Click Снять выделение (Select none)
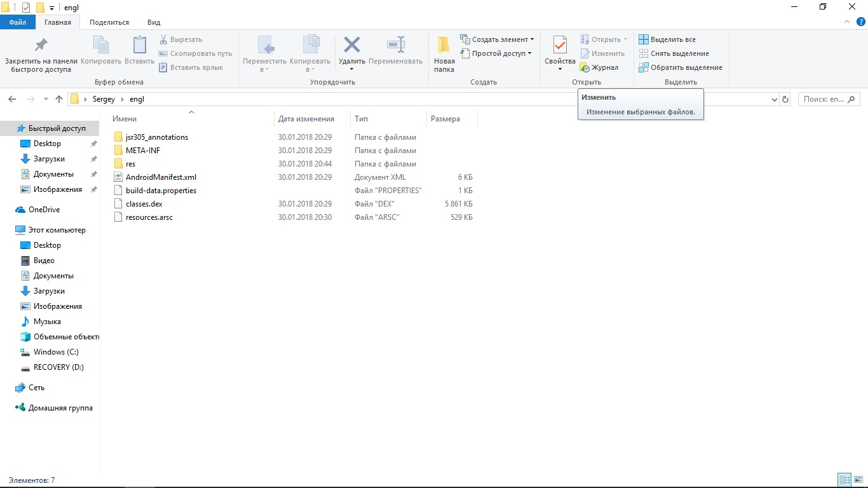The image size is (868, 488). 674,53
